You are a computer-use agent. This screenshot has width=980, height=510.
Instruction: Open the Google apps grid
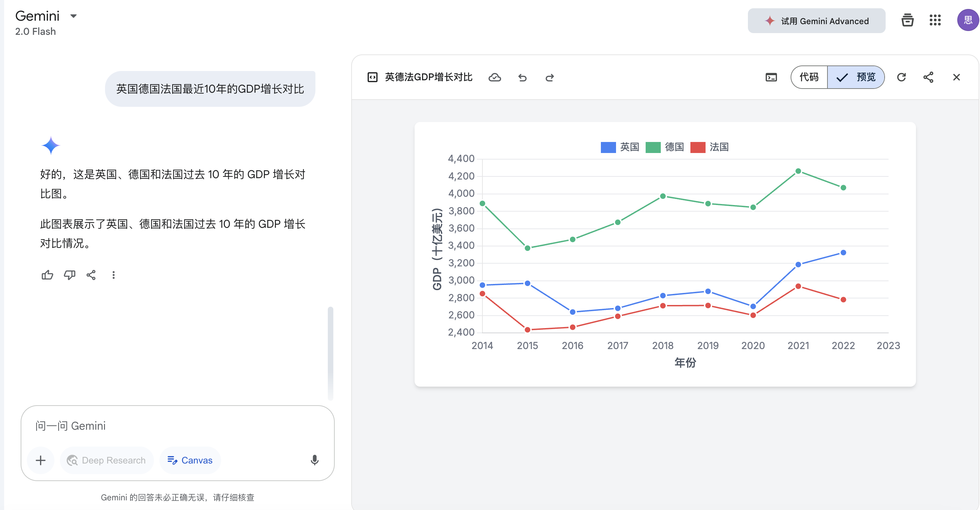(935, 20)
